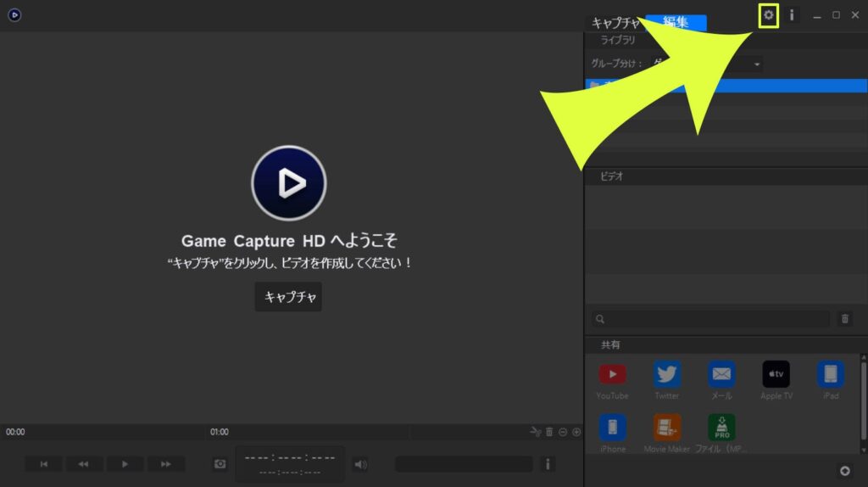The width and height of the screenshot is (868, 487).
Task: Export video to Apple TV
Action: (x=776, y=374)
